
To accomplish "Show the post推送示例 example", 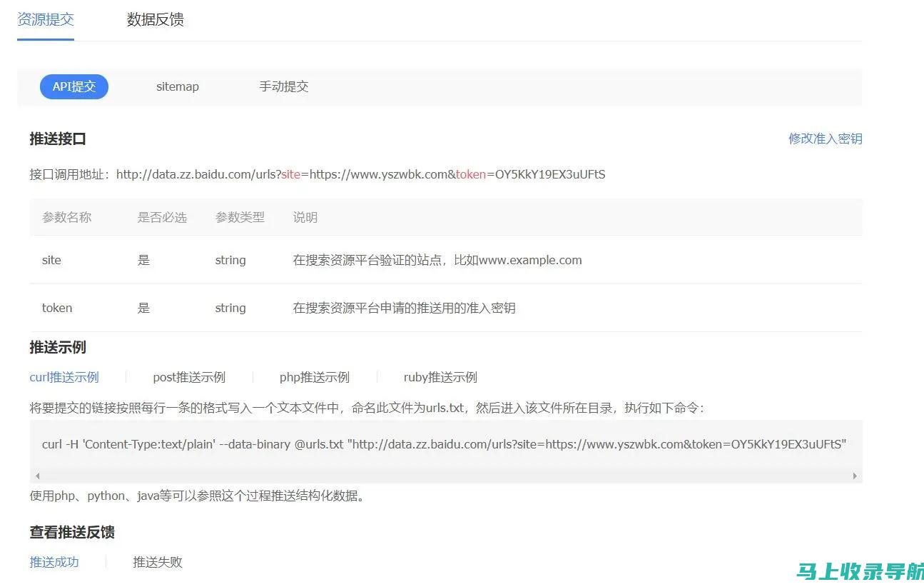I will pyautogui.click(x=189, y=377).
